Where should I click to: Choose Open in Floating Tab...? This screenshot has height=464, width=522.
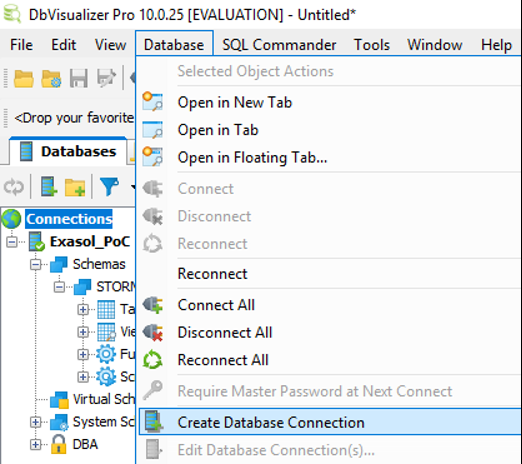(329, 157)
